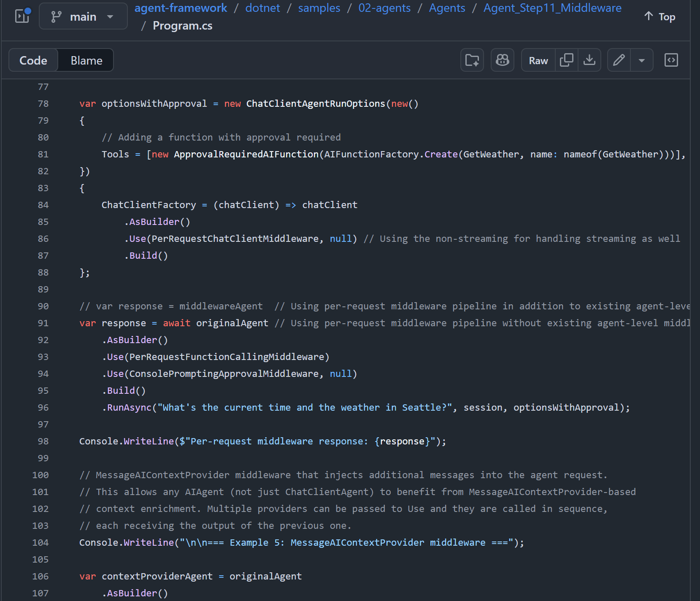
Task: Switch to the Code view tab
Action: point(33,60)
